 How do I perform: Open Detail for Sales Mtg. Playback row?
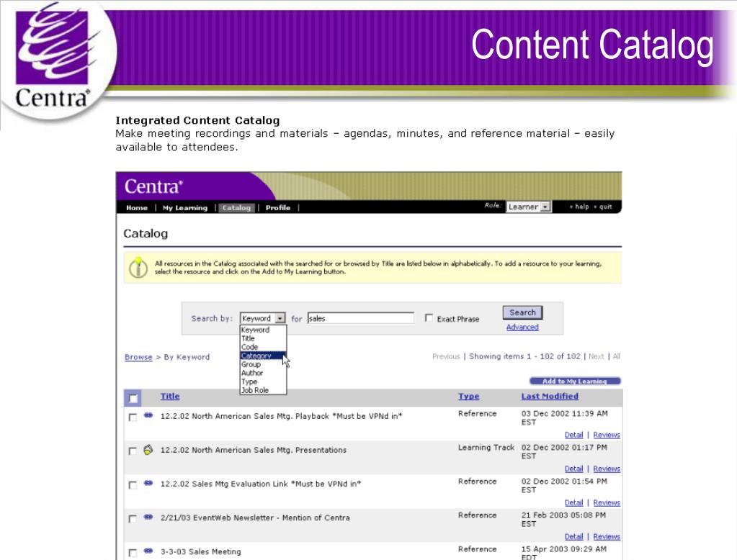573,435
